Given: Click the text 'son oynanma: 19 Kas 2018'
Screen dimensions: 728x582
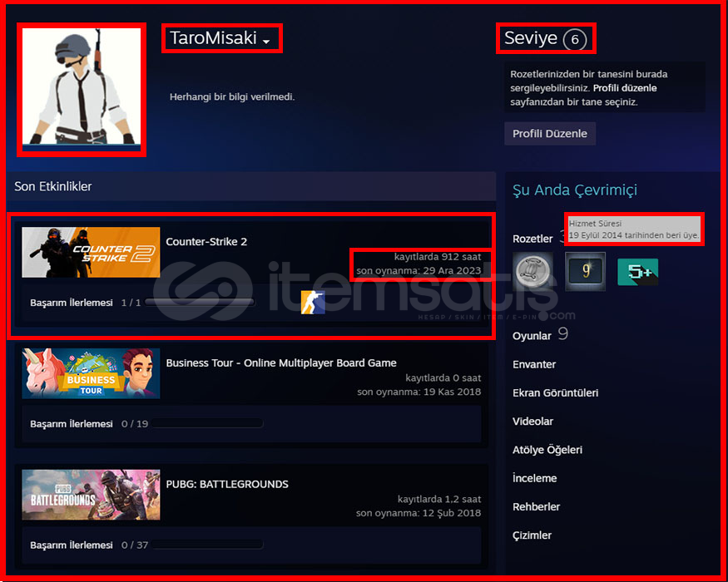Looking at the screenshot, I should coord(418,392).
